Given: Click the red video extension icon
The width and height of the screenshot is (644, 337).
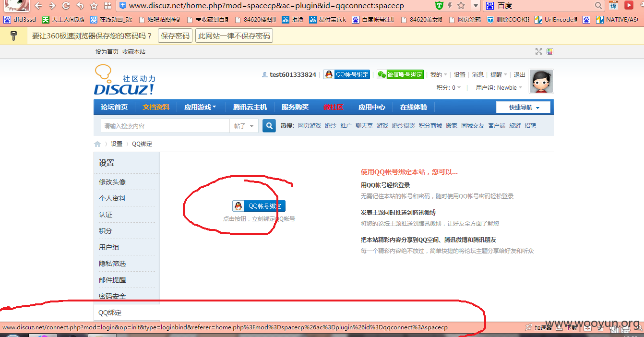Looking at the screenshot, I should [629, 6].
